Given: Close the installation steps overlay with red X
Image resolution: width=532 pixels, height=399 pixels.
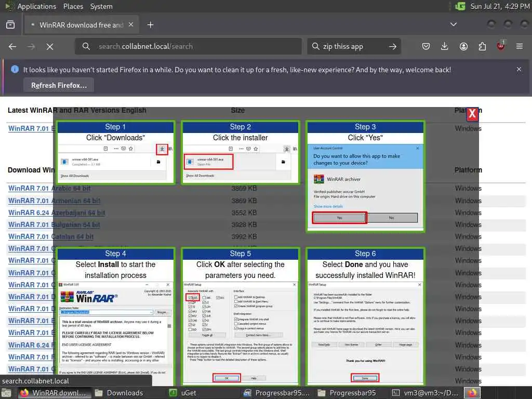Looking at the screenshot, I should click(472, 114).
